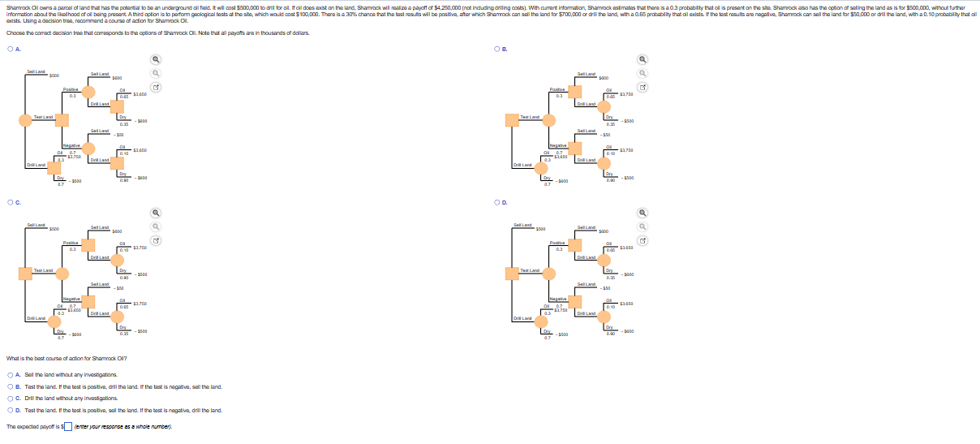This screenshot has height=444, width=980.
Task: Zoom in on decision tree C
Action: tap(156, 213)
